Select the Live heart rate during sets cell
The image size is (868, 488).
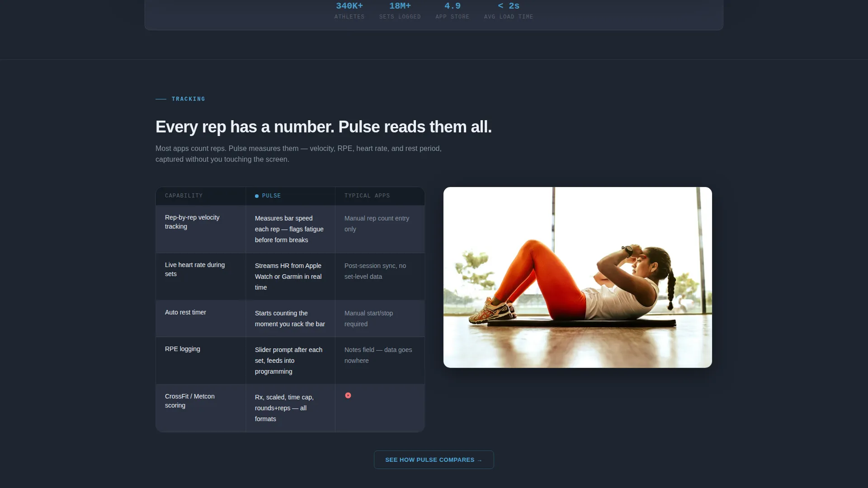[201, 277]
